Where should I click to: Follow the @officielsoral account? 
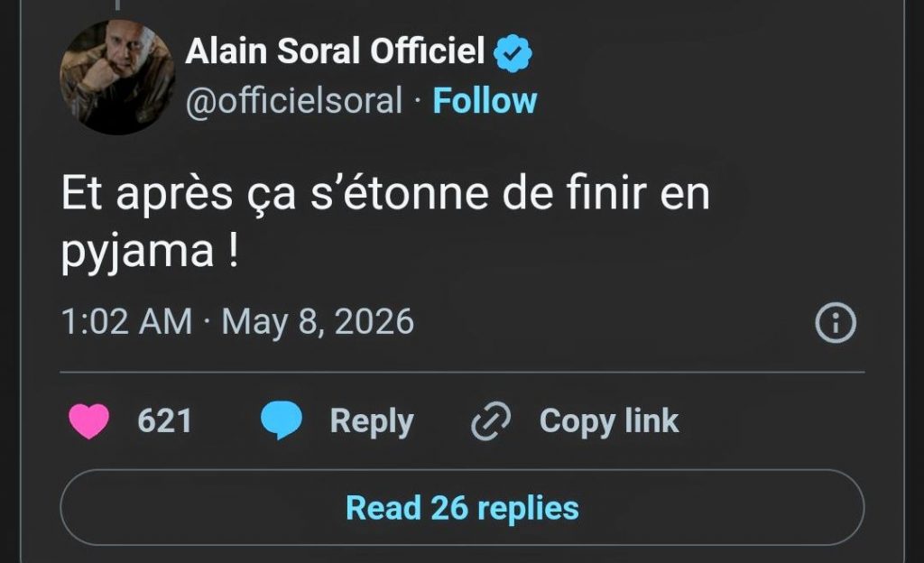[x=485, y=101]
